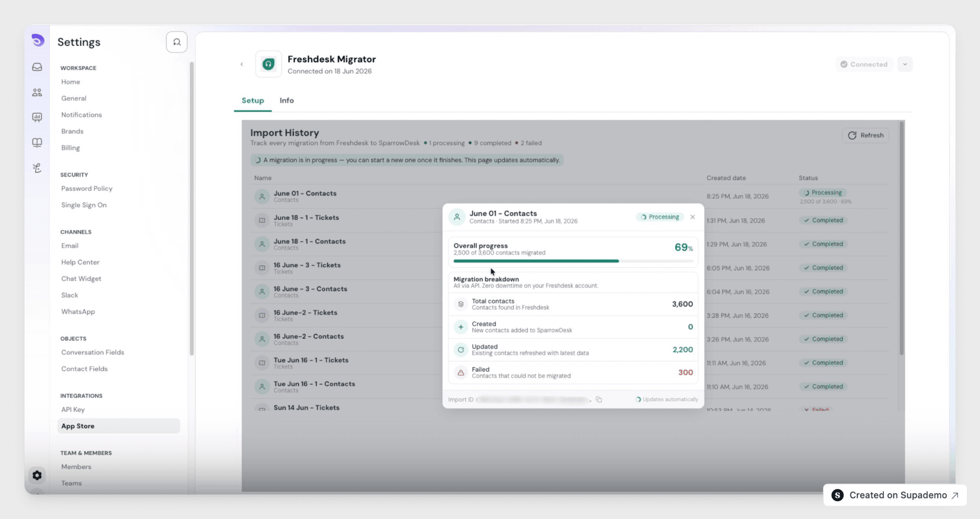Image resolution: width=980 pixels, height=519 pixels.
Task: Open Help Center channel settings
Action: point(80,262)
